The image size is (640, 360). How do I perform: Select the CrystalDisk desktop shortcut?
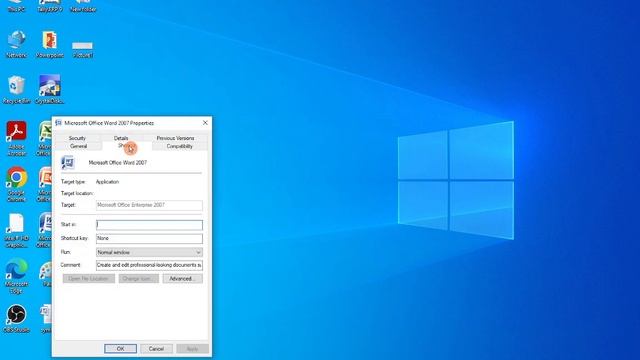pyautogui.click(x=49, y=90)
